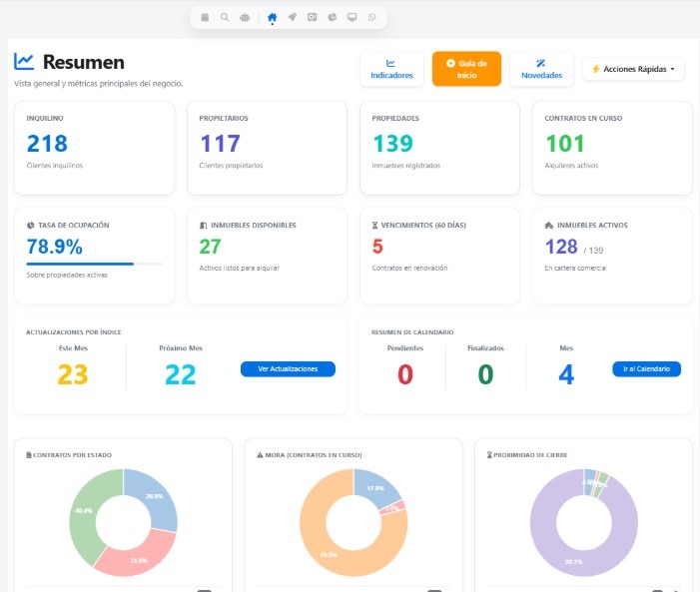Screen dimensions: 700x592
Task: Click the 'Contratos en renovación' caption
Action: (409, 269)
